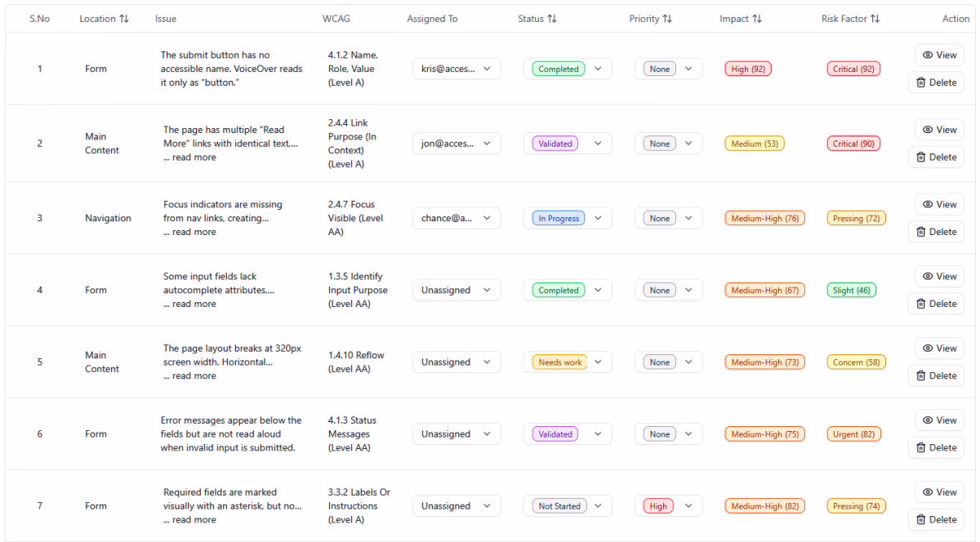The width and height of the screenshot is (980, 542).
Task: Click Slight (46) risk badge
Action: [852, 291]
